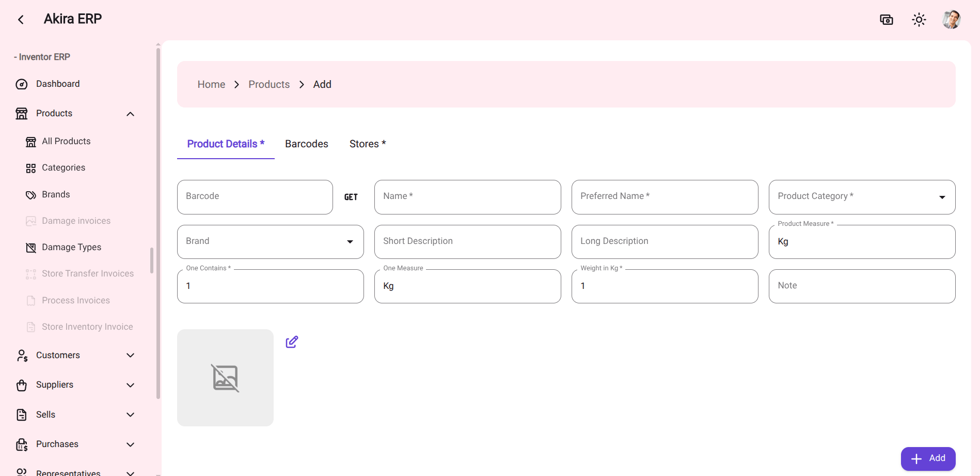
Task: Switch to the Barcodes tab
Action: click(x=307, y=144)
